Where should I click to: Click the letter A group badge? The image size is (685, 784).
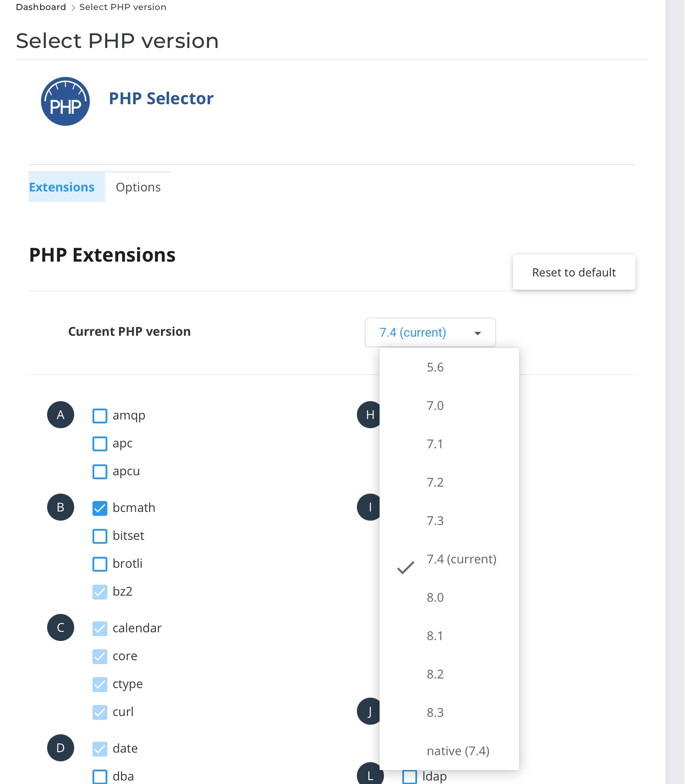click(61, 415)
